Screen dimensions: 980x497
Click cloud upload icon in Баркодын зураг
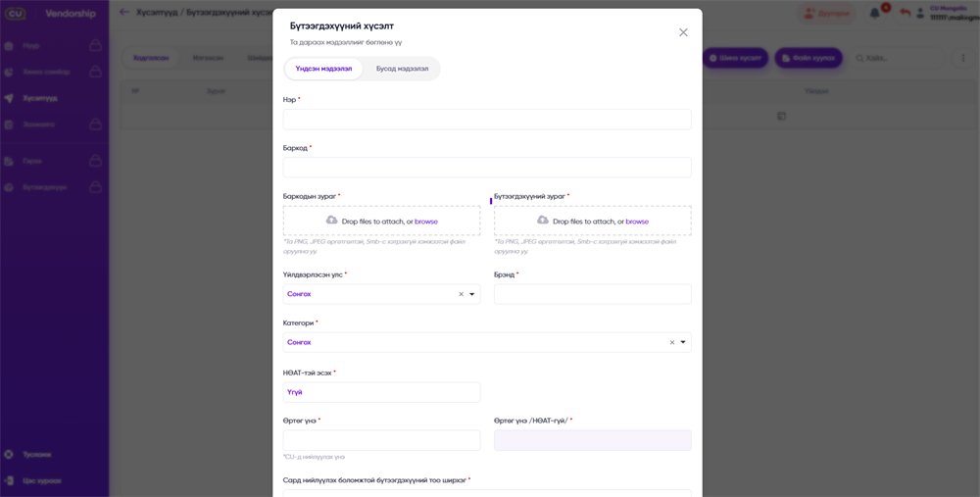[332, 220]
